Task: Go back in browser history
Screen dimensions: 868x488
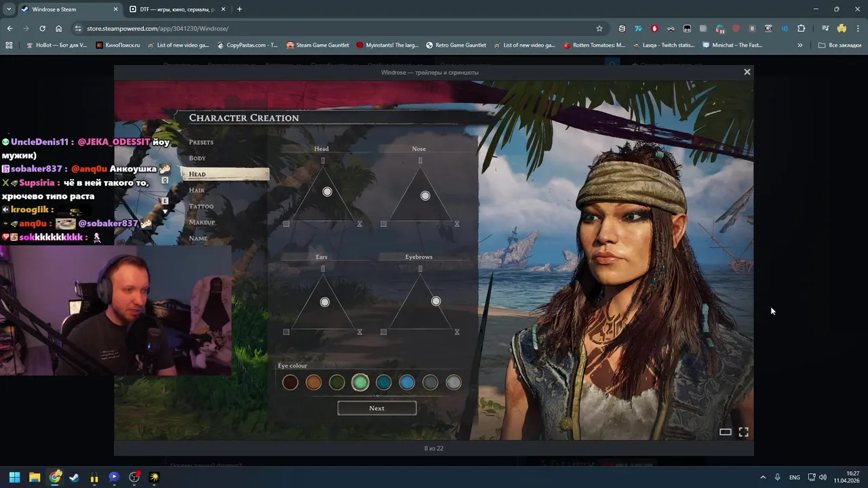Action: 9,28
